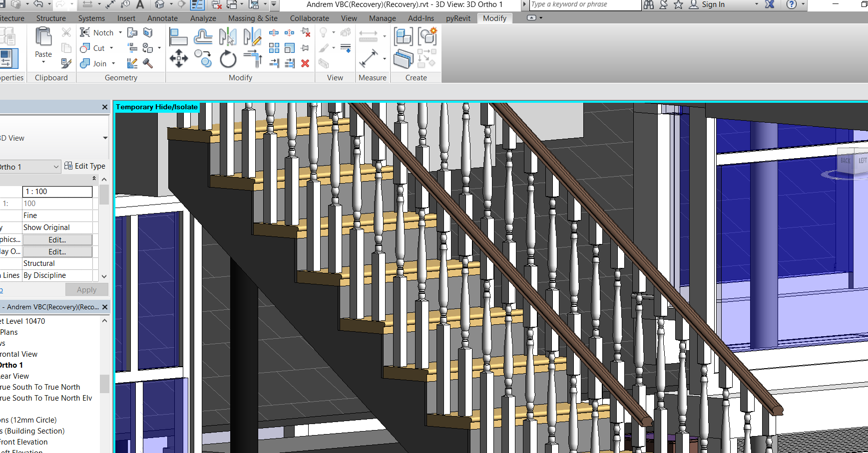This screenshot has width=868, height=453.
Task: Select the Rotate tool
Action: coord(227,59)
